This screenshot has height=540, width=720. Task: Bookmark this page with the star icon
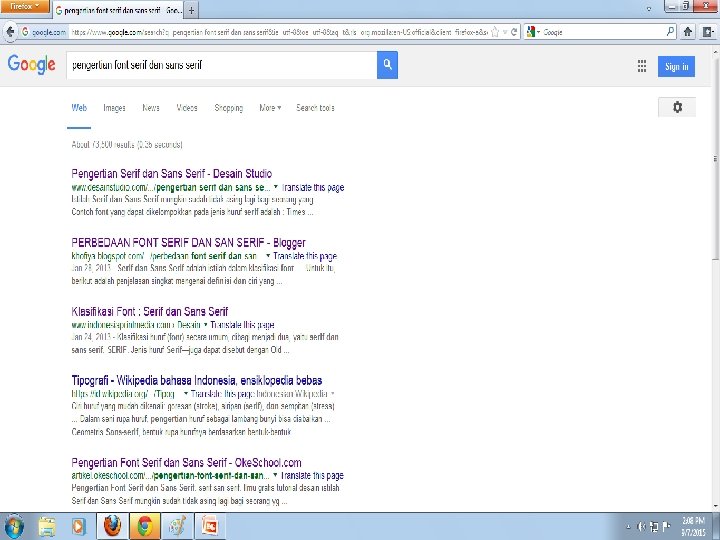pyautogui.click(x=495, y=32)
